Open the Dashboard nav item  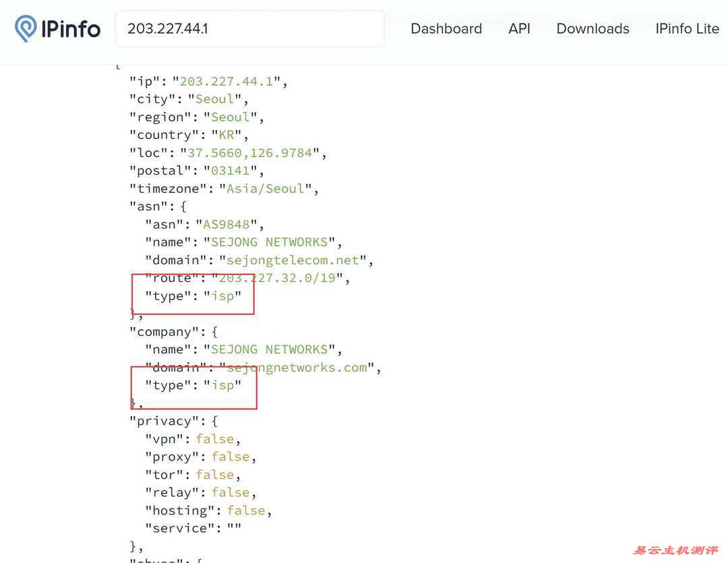[446, 29]
